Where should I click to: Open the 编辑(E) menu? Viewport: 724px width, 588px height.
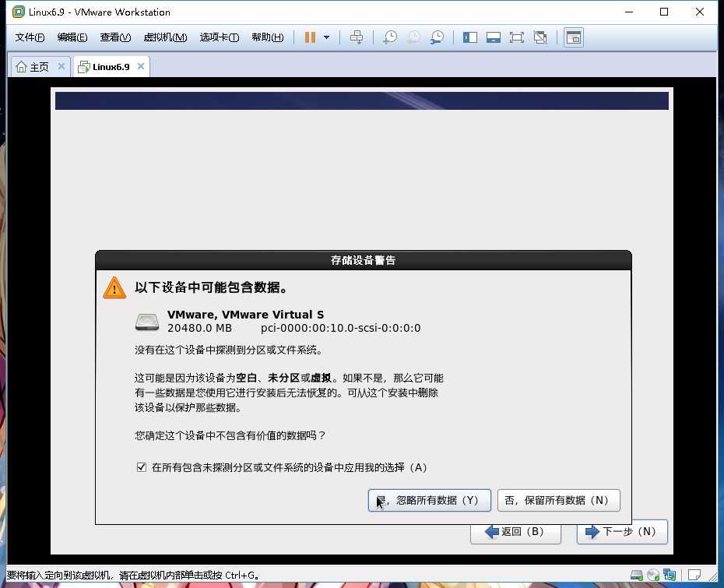pos(72,37)
